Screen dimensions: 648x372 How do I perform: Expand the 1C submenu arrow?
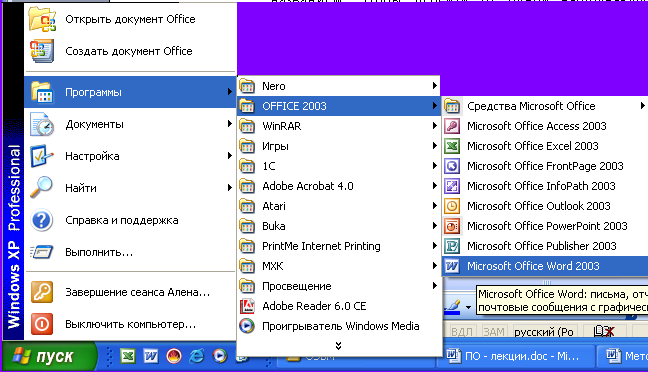pyautogui.click(x=434, y=166)
